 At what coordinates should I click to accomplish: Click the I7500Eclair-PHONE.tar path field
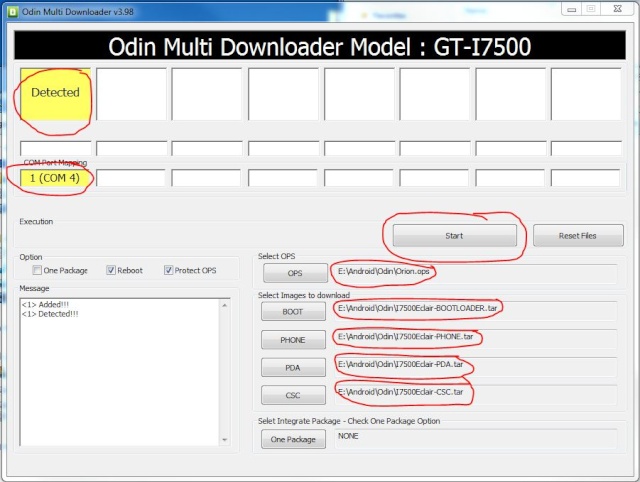476,339
